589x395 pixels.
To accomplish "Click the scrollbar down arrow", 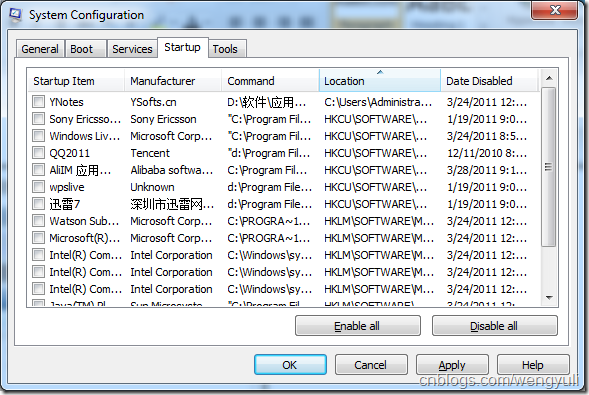I will [549, 298].
